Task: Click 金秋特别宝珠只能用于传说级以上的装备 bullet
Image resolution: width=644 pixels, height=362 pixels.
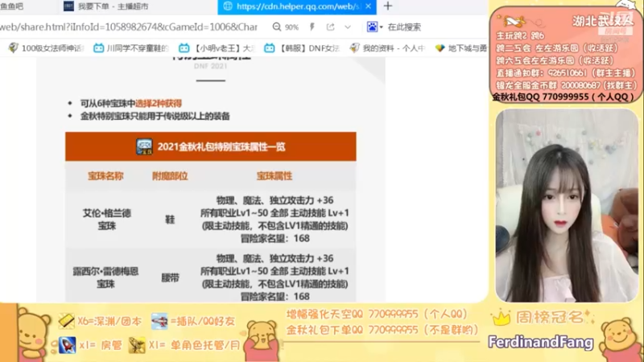Action: point(155,116)
